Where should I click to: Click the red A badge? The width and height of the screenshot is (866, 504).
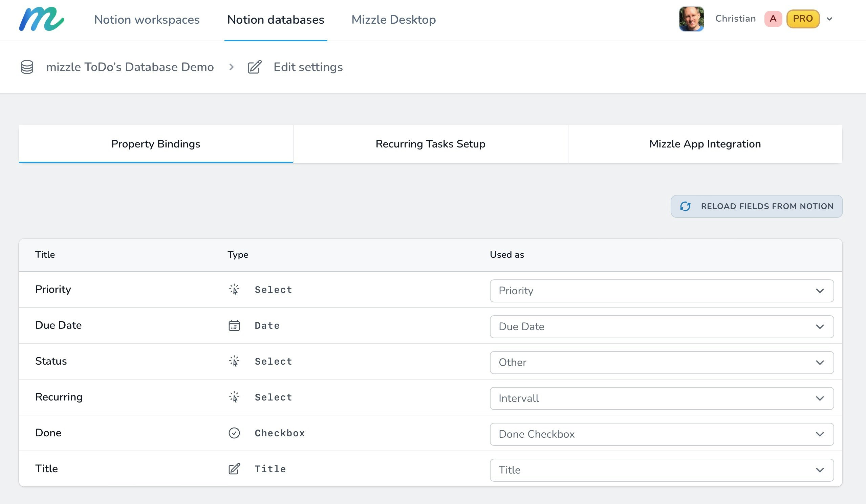click(773, 19)
